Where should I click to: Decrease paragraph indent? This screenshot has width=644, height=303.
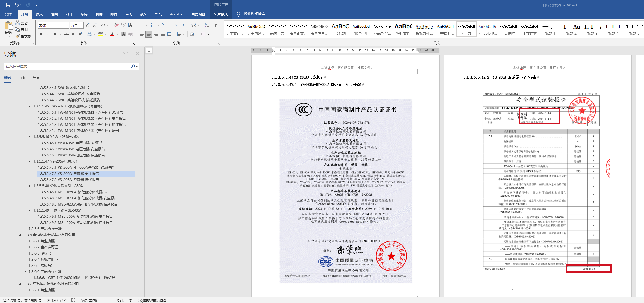click(x=178, y=25)
